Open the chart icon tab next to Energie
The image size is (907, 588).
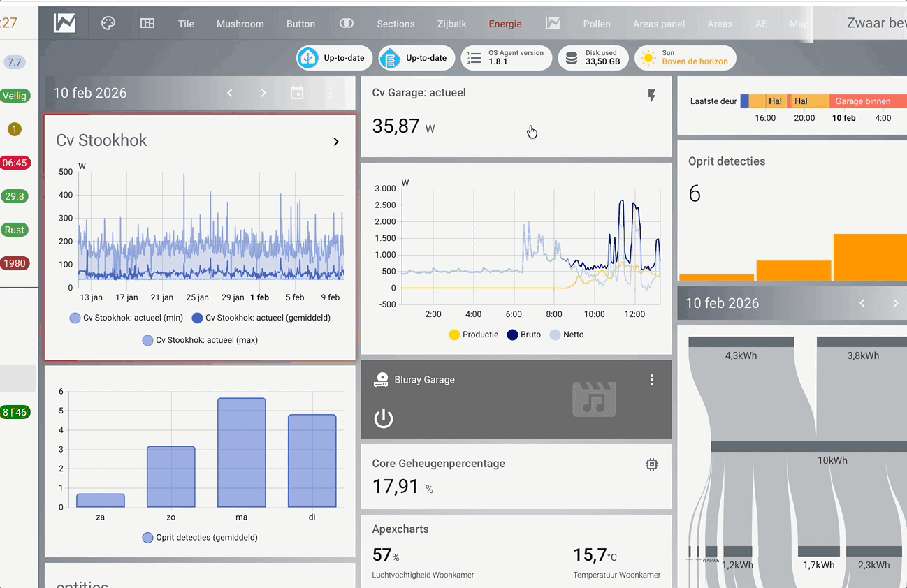(553, 23)
